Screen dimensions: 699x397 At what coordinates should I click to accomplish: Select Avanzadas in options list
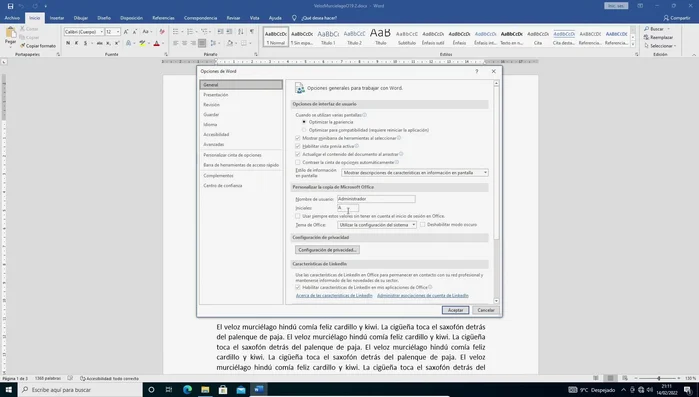pos(241,144)
